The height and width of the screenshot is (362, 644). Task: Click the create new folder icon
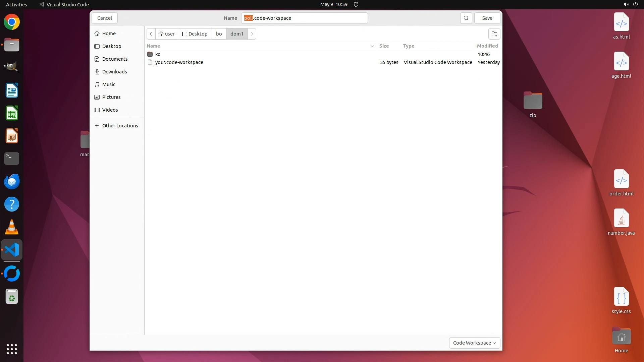494,34
